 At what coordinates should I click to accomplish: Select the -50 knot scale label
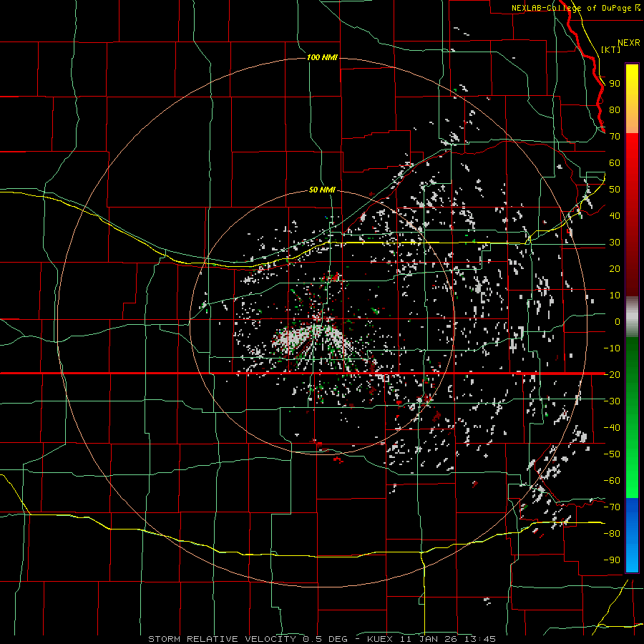(612, 454)
